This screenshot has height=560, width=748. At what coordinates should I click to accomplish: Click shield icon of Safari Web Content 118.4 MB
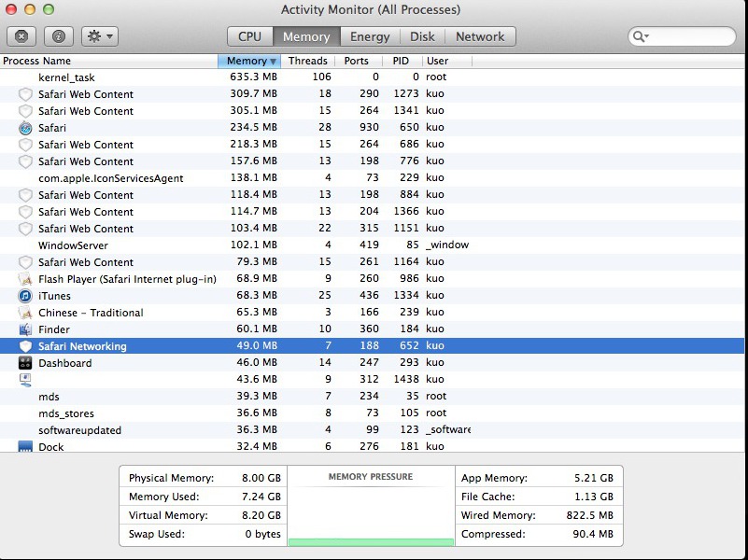(x=25, y=195)
